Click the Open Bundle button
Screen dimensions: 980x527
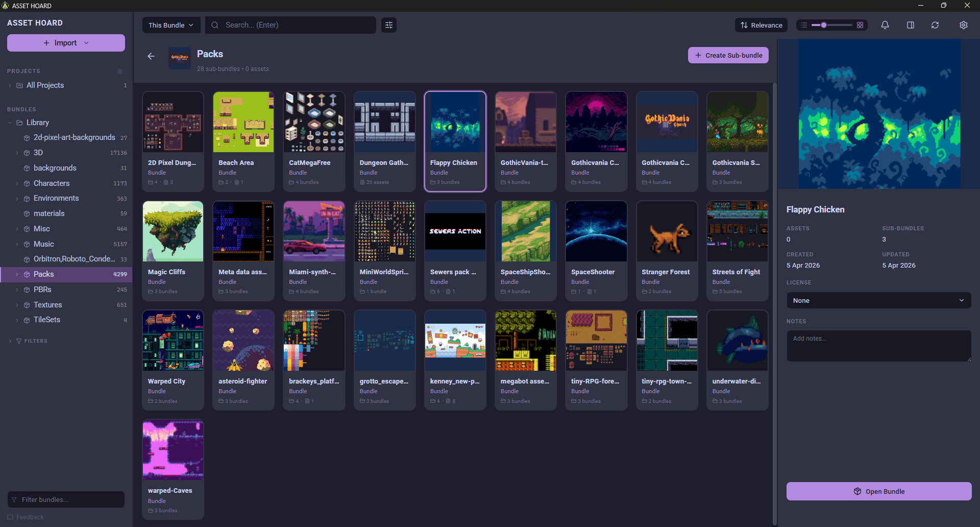click(878, 491)
